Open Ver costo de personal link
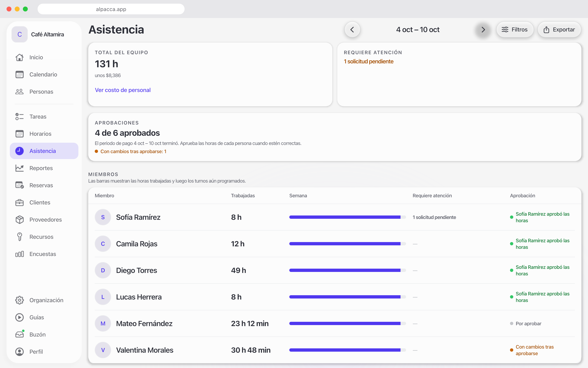The height and width of the screenshot is (368, 588). coord(123,90)
